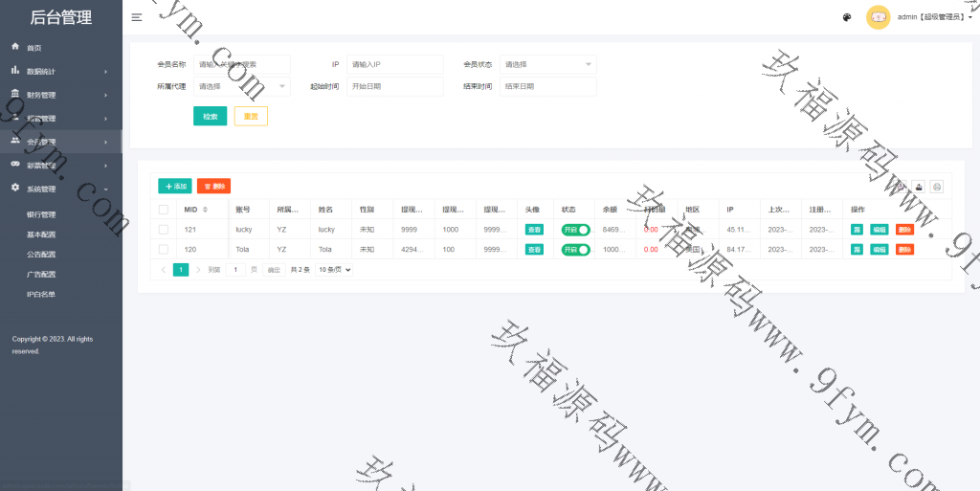Click the sidebar collapse hamburger icon

click(x=137, y=17)
